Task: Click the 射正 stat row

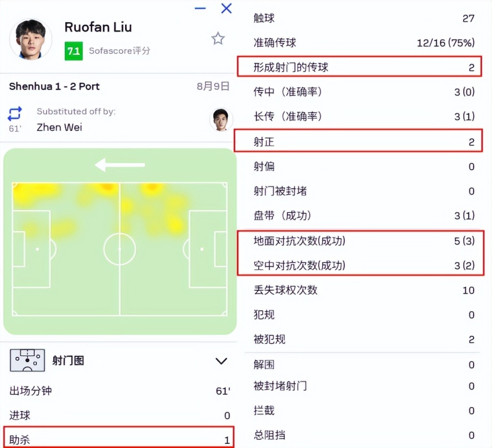Action: point(359,142)
